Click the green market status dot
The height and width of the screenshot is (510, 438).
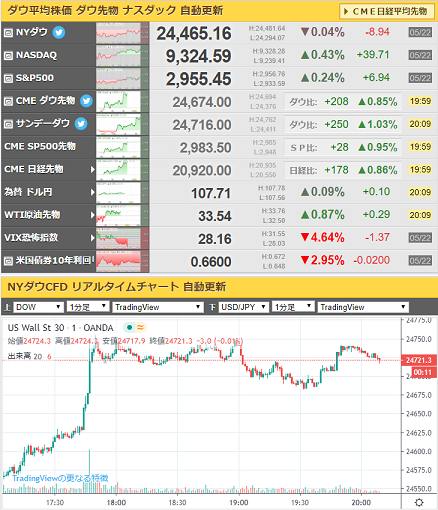coord(129,328)
